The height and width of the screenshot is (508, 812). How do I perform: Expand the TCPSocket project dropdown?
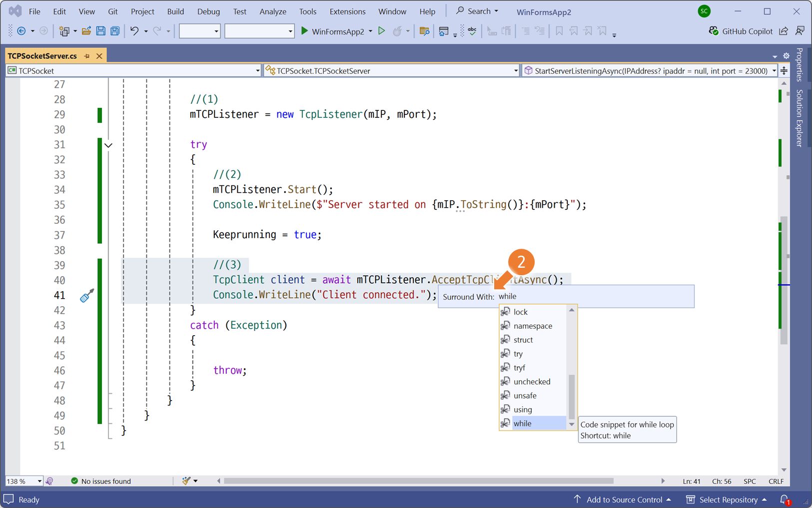(x=134, y=70)
